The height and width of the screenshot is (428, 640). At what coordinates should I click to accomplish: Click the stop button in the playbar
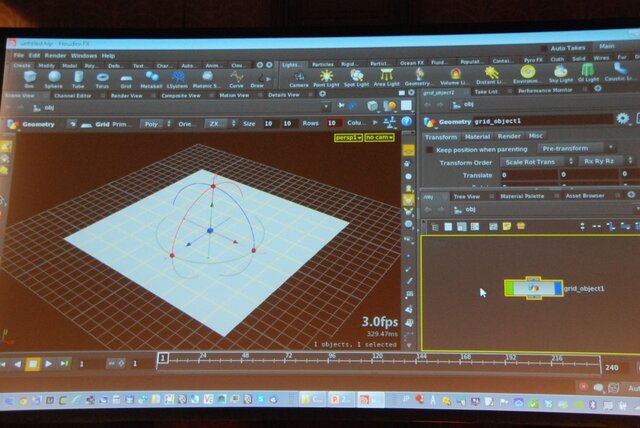point(33,364)
